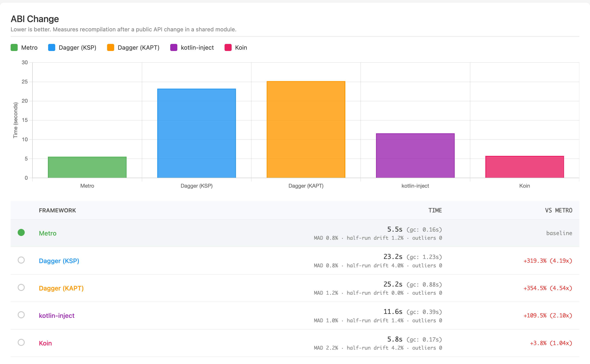Viewport: 590px width, 364px height.
Task: Click the blue Dagger (KSP) bar
Action: 197,133
